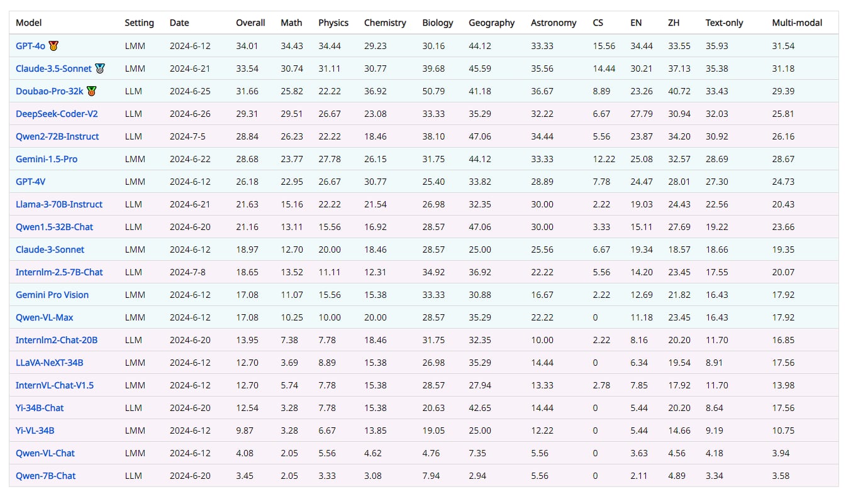Image resolution: width=846 pixels, height=504 pixels.
Task: Open the Claude-3-Sonnet link
Action: (x=50, y=249)
